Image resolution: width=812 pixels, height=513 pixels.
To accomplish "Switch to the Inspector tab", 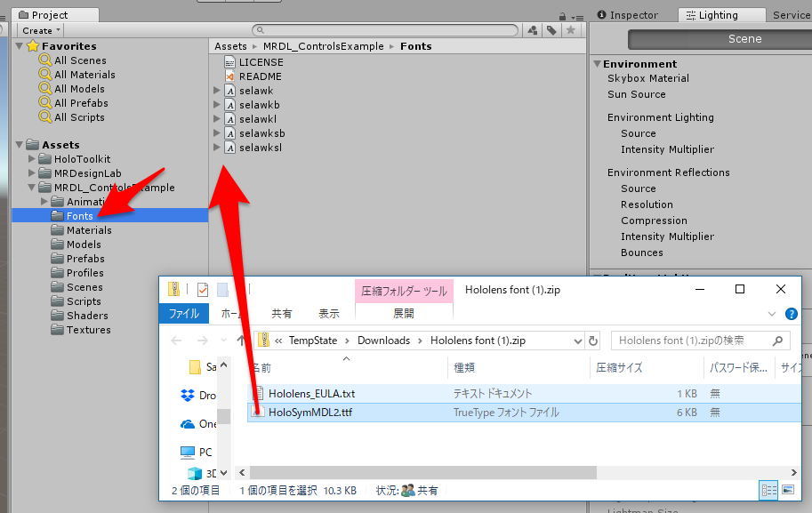I will pyautogui.click(x=627, y=15).
